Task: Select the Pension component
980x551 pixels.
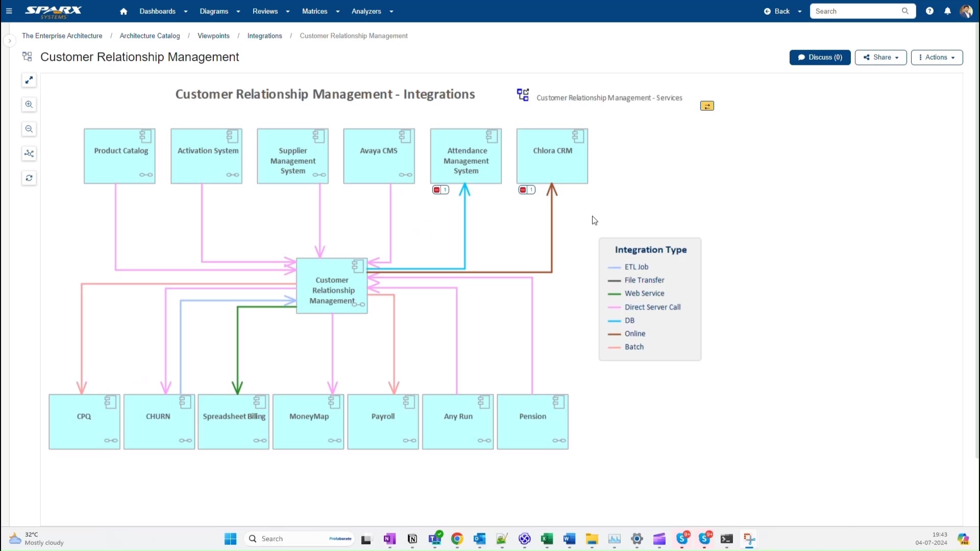Action: [x=533, y=422]
